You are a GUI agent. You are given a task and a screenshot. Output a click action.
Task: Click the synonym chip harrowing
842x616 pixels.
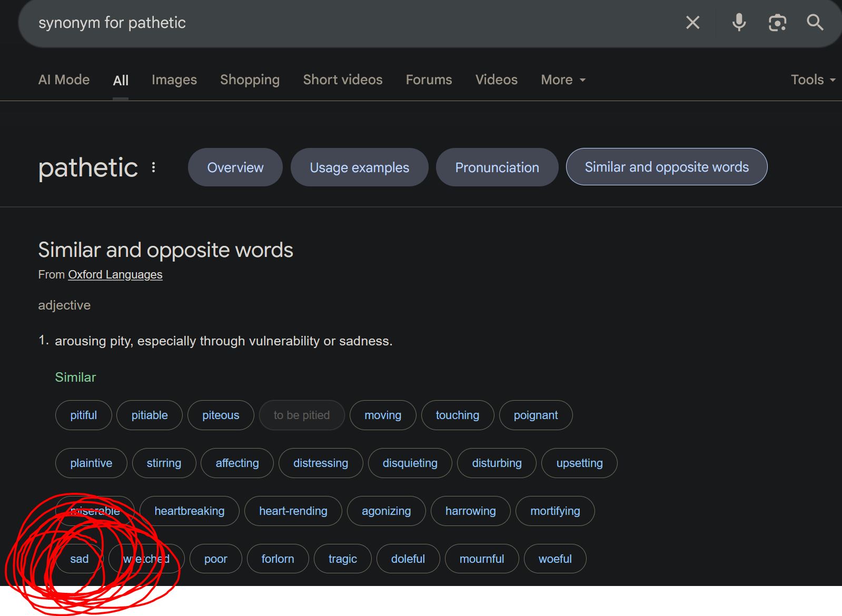pos(470,511)
